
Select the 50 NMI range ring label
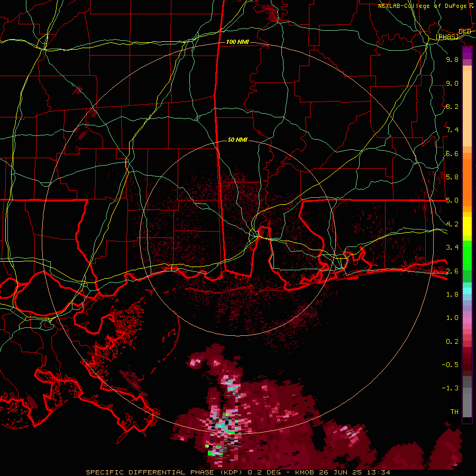tap(237, 140)
